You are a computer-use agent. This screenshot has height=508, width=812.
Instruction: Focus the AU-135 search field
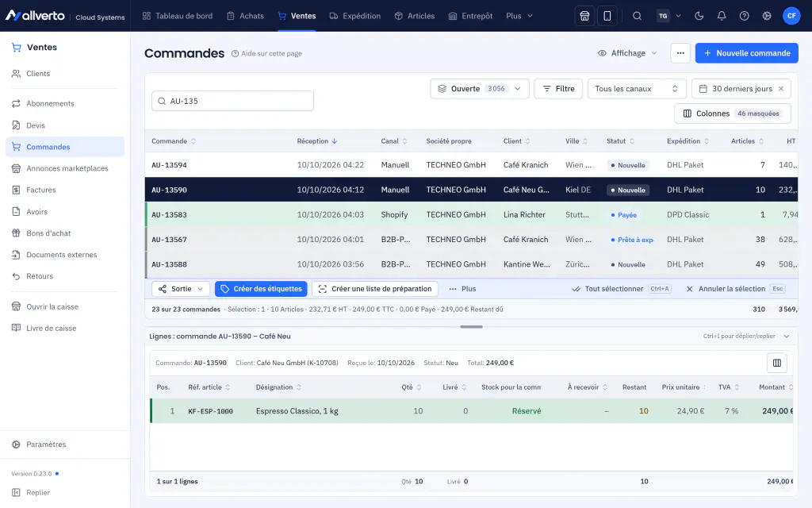[x=232, y=101]
